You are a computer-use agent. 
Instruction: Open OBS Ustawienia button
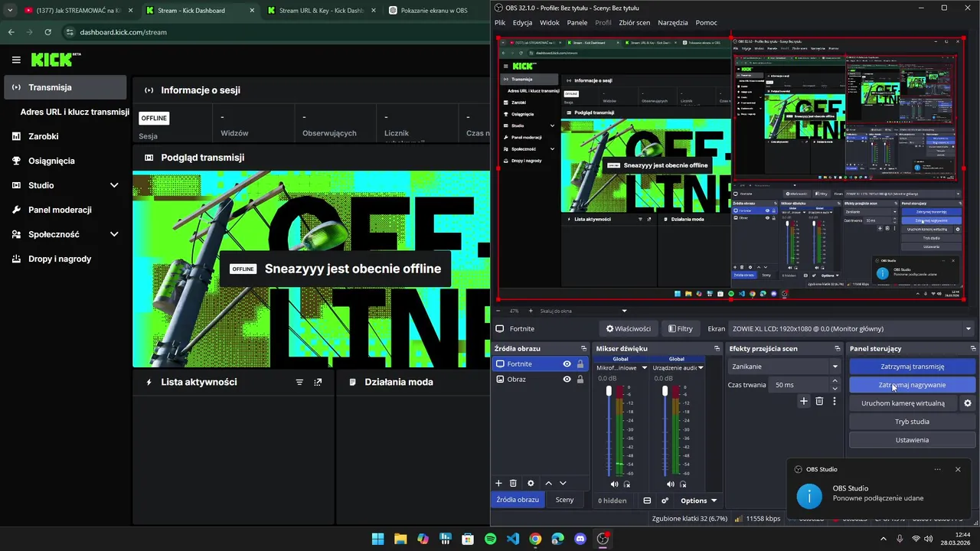point(912,440)
